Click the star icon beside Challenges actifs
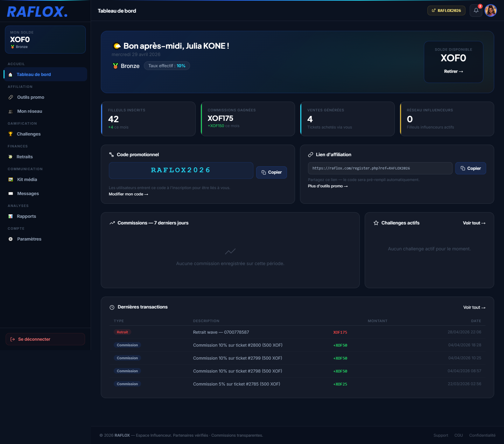Screen dimensions: 504x444 [x=376, y=223]
